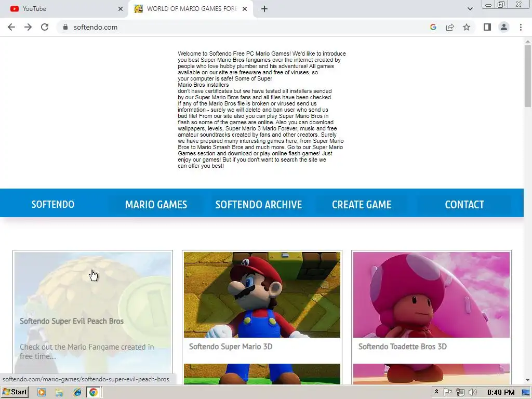The width and height of the screenshot is (532, 399).
Task: Go forward to the next page
Action: coord(28,27)
